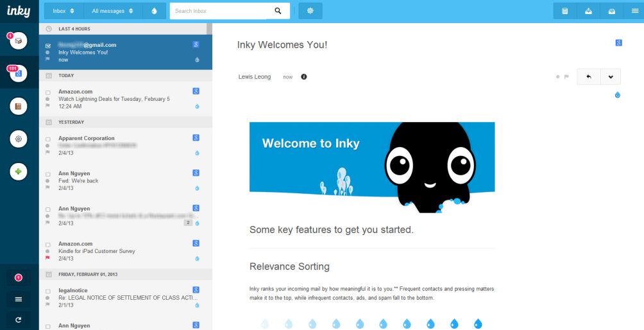Click the Search Inbox field

click(218, 11)
